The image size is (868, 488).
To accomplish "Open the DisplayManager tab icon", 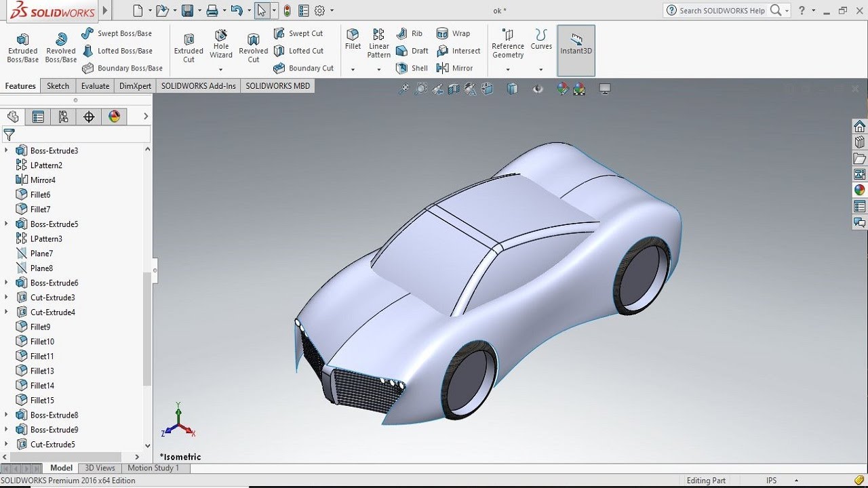I will [x=114, y=117].
